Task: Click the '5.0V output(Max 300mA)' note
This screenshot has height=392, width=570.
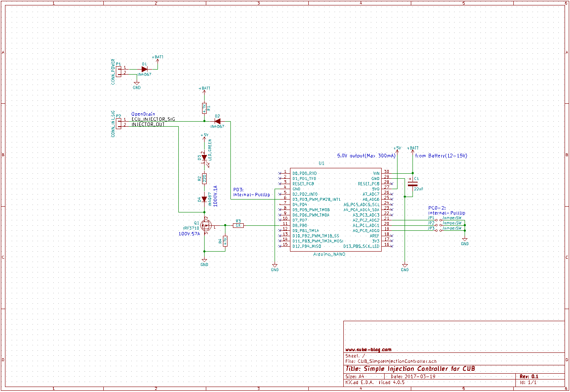Action: tap(366, 156)
